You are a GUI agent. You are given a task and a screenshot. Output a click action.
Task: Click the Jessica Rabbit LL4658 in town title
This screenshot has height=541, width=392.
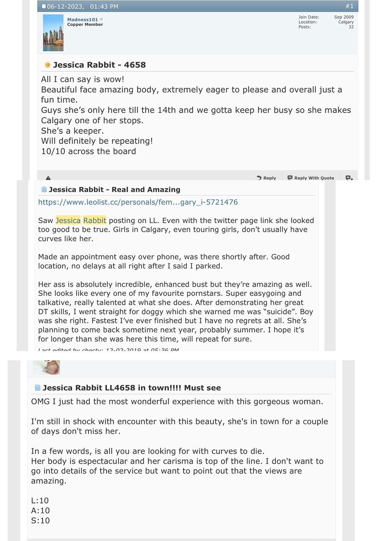coord(131,388)
